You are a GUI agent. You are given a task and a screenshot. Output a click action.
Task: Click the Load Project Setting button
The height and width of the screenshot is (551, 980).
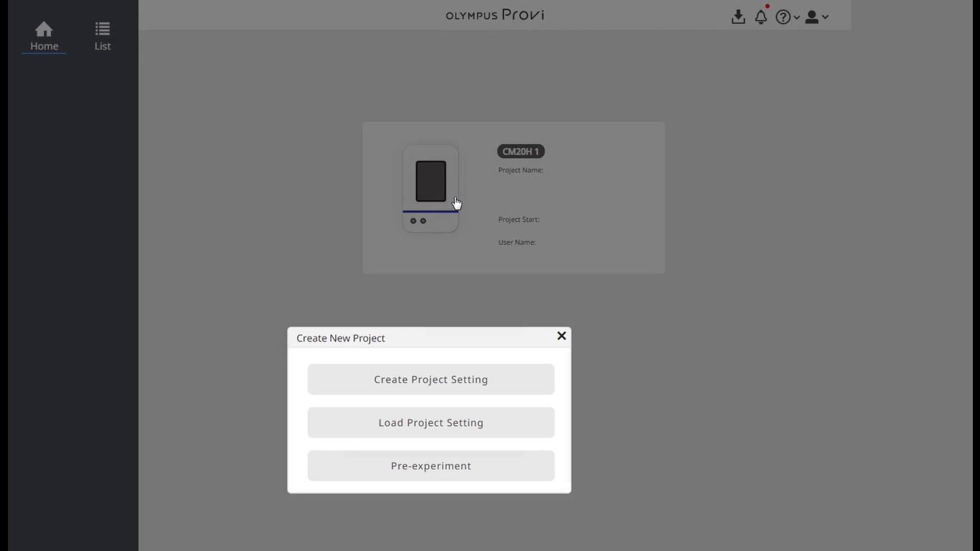click(x=430, y=422)
